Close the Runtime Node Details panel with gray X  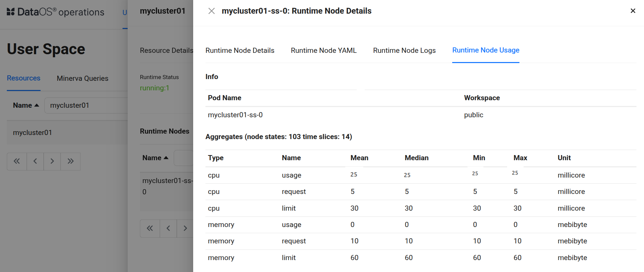[212, 11]
